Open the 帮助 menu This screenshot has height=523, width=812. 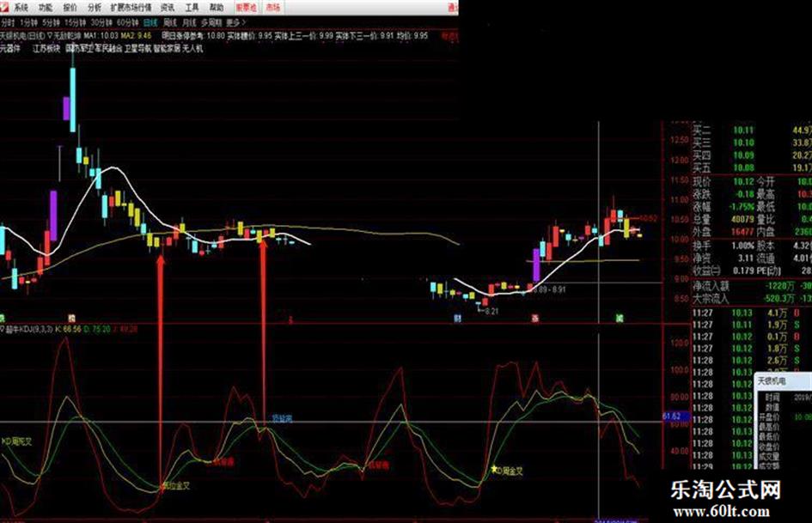coord(217,8)
